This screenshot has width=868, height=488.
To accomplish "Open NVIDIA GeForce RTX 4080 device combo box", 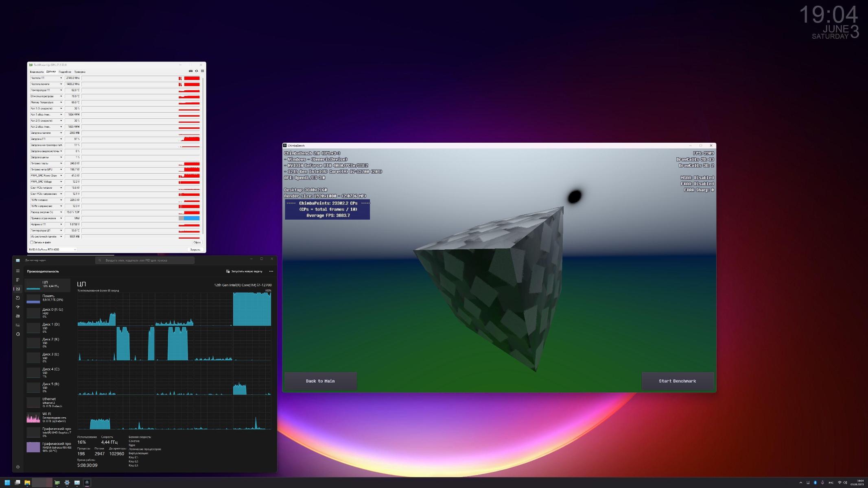I will point(52,250).
